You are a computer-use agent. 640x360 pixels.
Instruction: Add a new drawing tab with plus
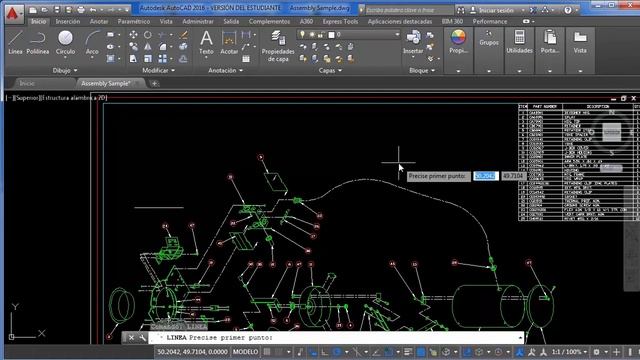[x=154, y=83]
